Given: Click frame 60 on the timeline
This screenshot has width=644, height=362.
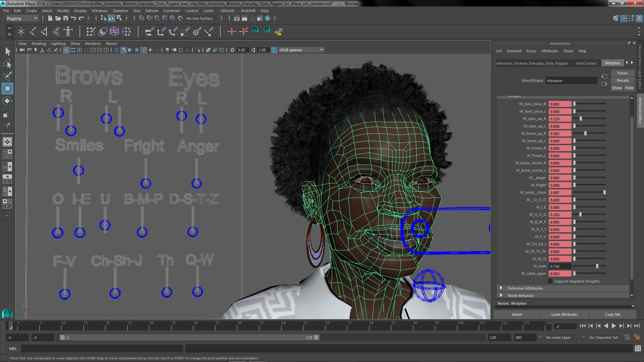Looking at the screenshot, I should click(x=283, y=326).
